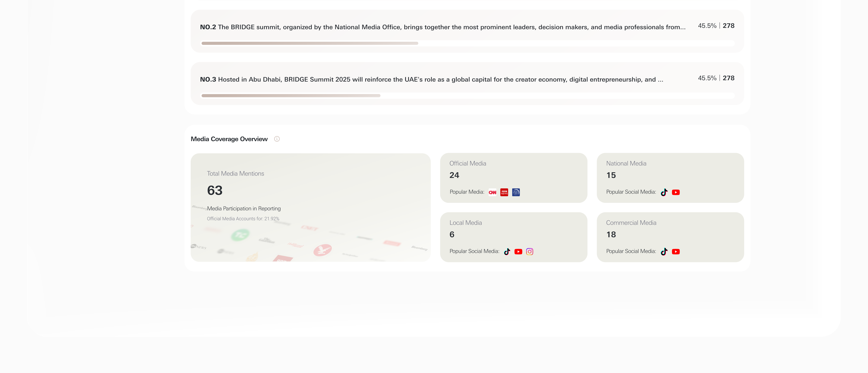Click the Commercial Media card title
The height and width of the screenshot is (373, 868).
click(631, 223)
